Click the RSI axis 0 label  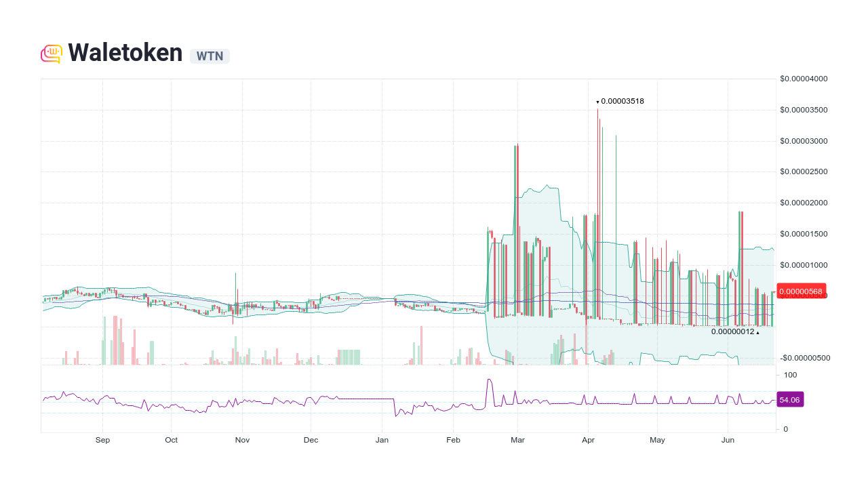tap(786, 429)
